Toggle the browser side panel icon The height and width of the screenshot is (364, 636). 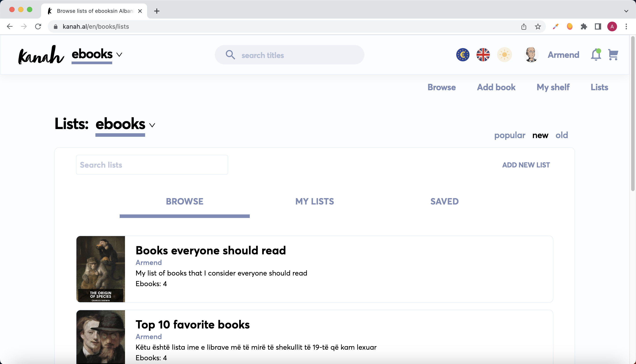click(598, 26)
